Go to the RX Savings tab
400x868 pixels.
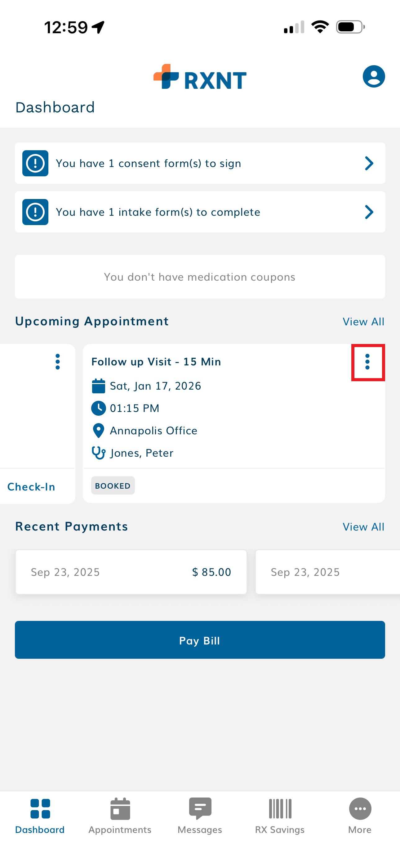click(x=279, y=816)
